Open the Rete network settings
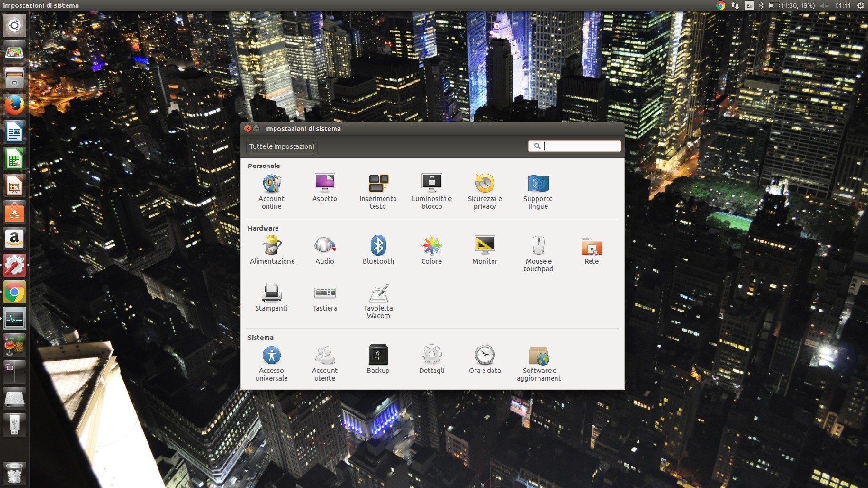Screen dimensions: 868x488 pos(591,250)
